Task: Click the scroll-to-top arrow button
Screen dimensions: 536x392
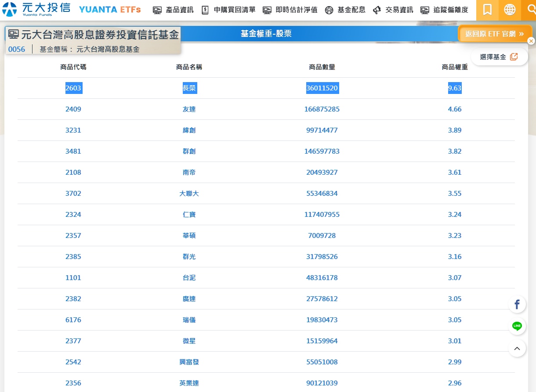Action: click(x=517, y=349)
